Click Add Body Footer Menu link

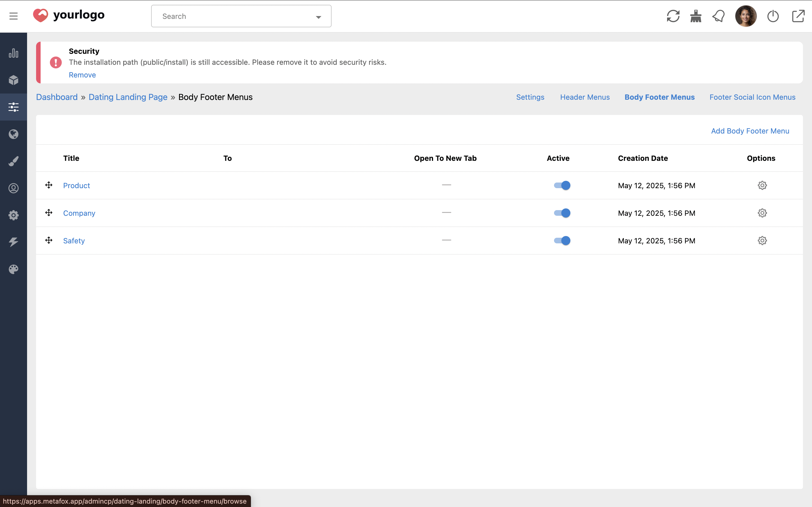click(750, 131)
